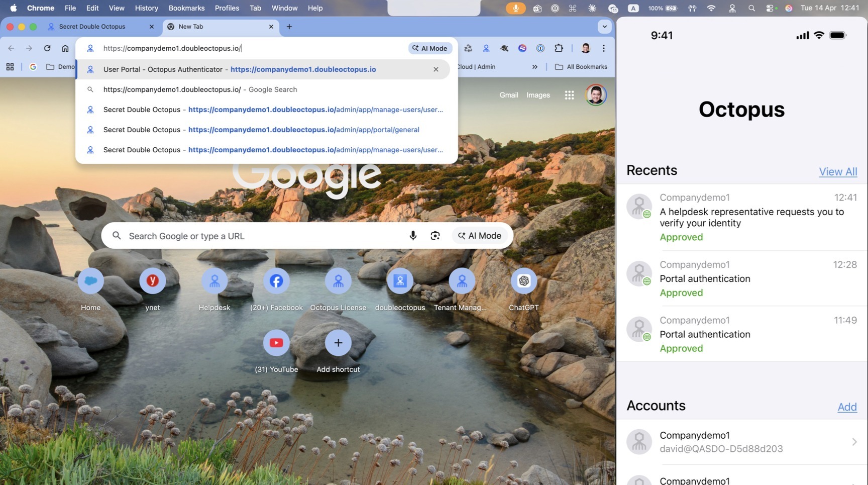This screenshot has width=868, height=485.
Task: Open the Gmail link
Action: pyautogui.click(x=508, y=95)
